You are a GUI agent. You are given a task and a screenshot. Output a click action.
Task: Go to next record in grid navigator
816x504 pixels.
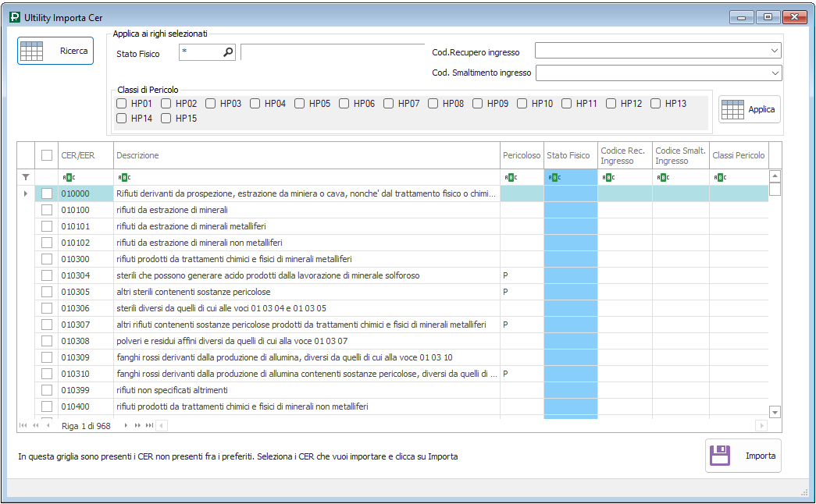pyautogui.click(x=126, y=426)
